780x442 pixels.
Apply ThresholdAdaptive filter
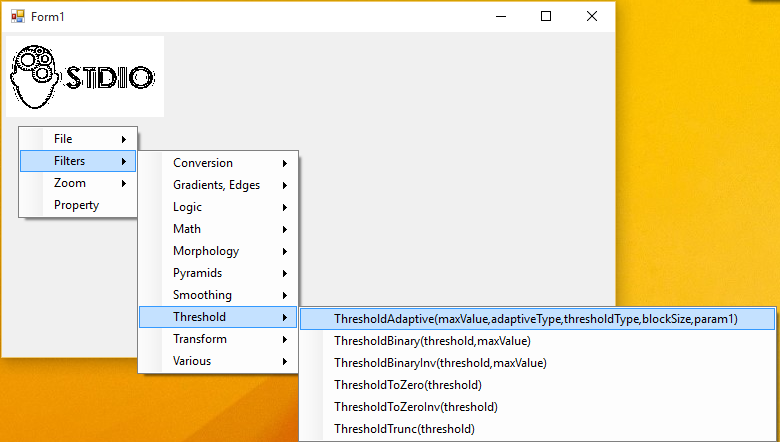click(538, 319)
